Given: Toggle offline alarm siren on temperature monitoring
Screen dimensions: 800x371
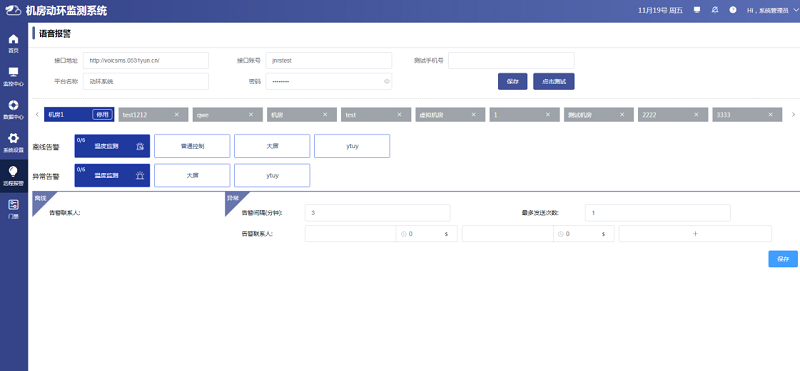Looking at the screenshot, I should click(140, 146).
